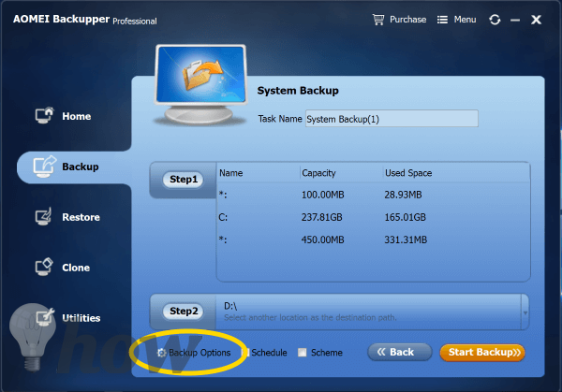Click the Capacity column header

tap(318, 173)
